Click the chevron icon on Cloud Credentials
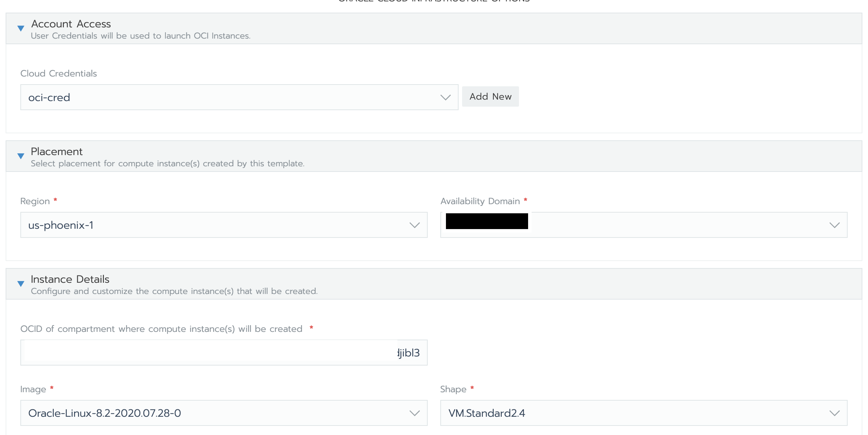The width and height of the screenshot is (868, 435). 445,97
